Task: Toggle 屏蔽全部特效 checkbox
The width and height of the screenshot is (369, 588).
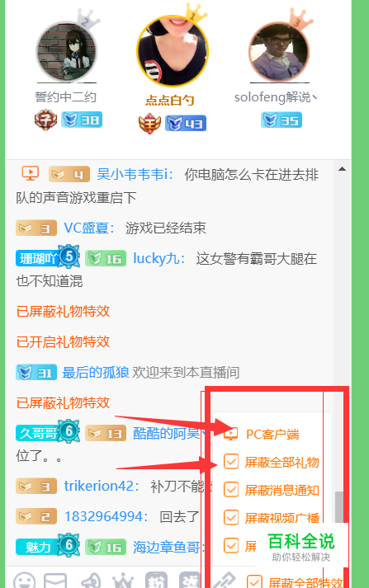Action: click(254, 581)
